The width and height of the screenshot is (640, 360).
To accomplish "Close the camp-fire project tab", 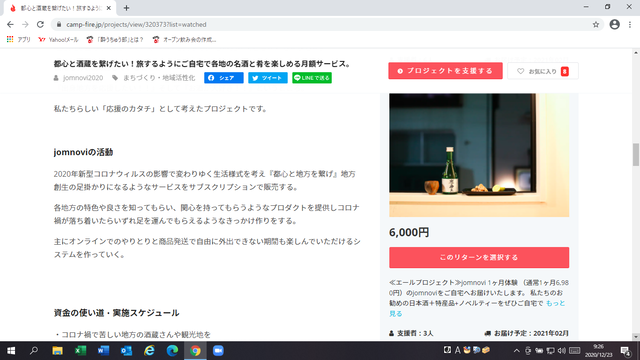I will pos(109,8).
